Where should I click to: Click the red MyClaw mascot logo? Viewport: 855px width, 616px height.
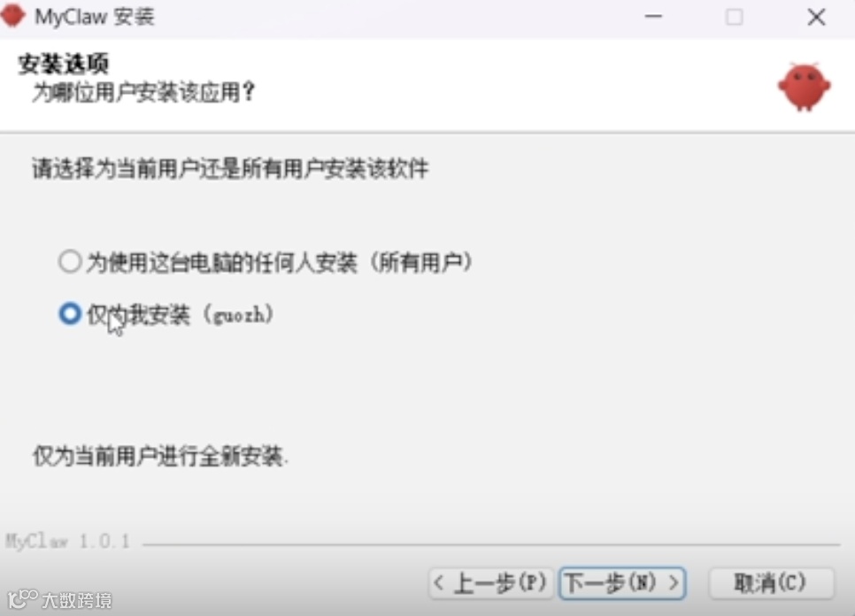tap(805, 88)
